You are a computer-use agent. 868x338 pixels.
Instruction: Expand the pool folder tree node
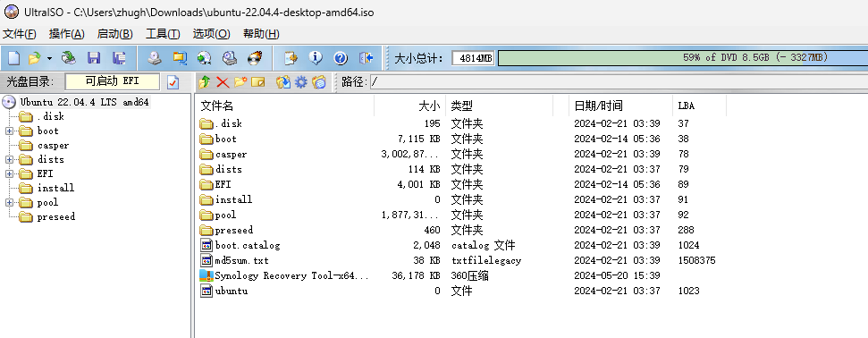coord(10,203)
